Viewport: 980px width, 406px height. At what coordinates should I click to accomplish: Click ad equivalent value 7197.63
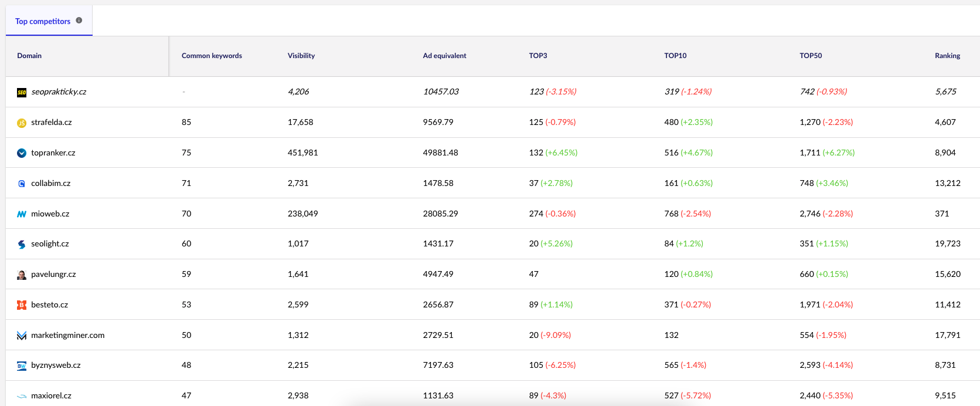point(438,365)
